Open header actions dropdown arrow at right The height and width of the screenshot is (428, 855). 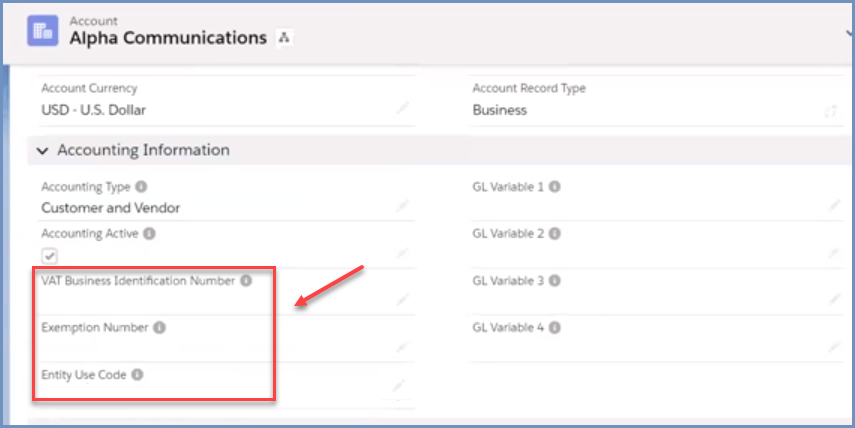pyautogui.click(x=850, y=33)
